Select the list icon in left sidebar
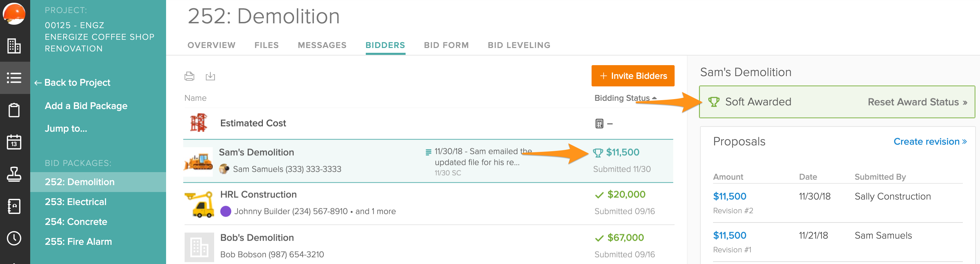Viewport: 980px width, 264px height. click(14, 78)
